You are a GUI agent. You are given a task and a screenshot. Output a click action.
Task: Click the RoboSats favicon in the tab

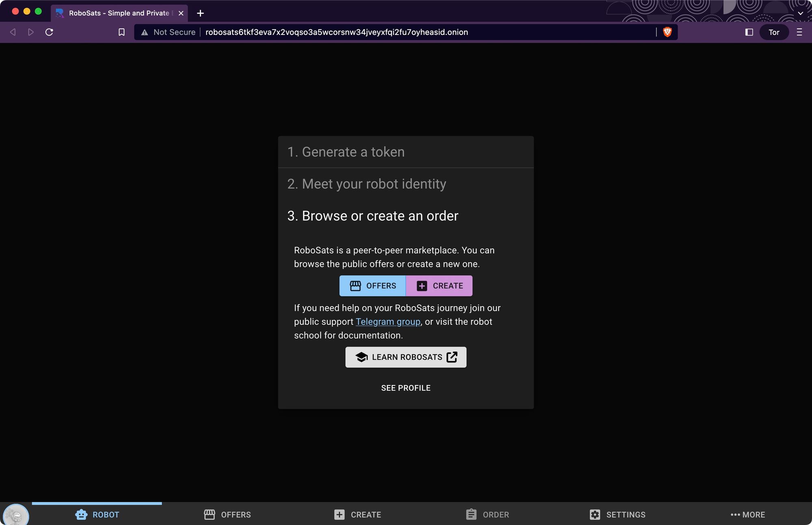[x=60, y=13]
